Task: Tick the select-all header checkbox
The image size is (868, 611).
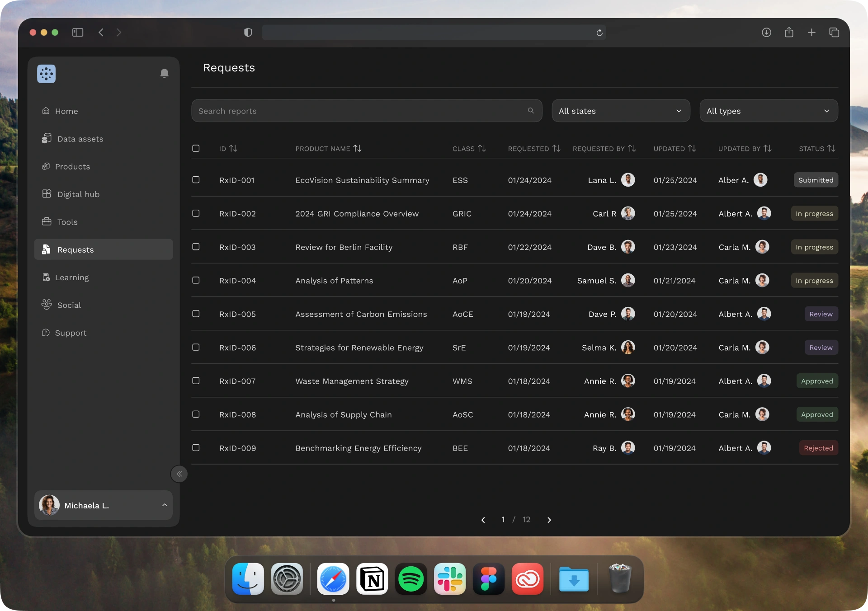Action: [x=196, y=149]
